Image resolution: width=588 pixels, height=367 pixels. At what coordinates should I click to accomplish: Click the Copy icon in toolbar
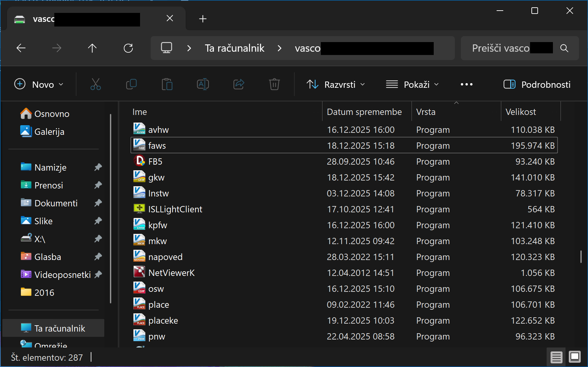131,84
